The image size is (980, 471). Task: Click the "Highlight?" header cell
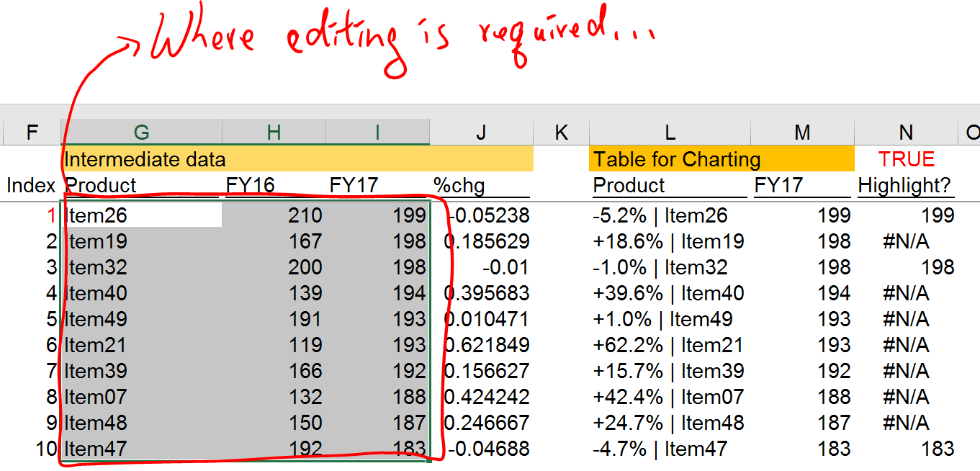[x=905, y=186]
